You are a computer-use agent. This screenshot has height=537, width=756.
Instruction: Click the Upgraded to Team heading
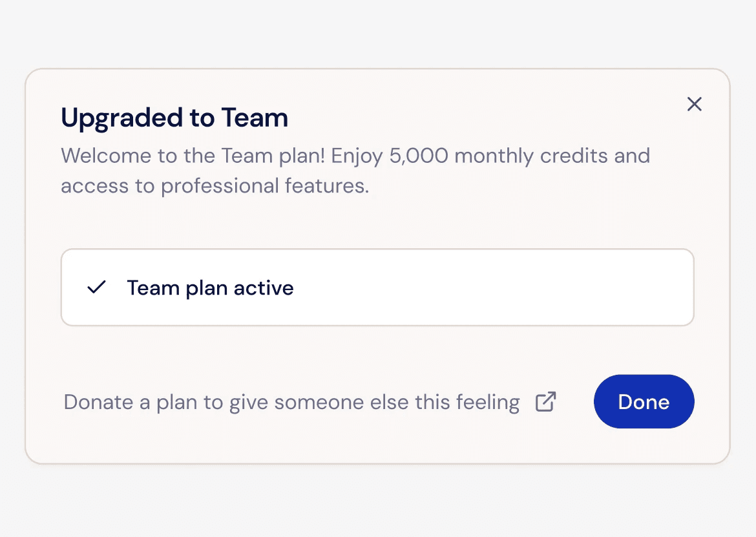point(174,118)
